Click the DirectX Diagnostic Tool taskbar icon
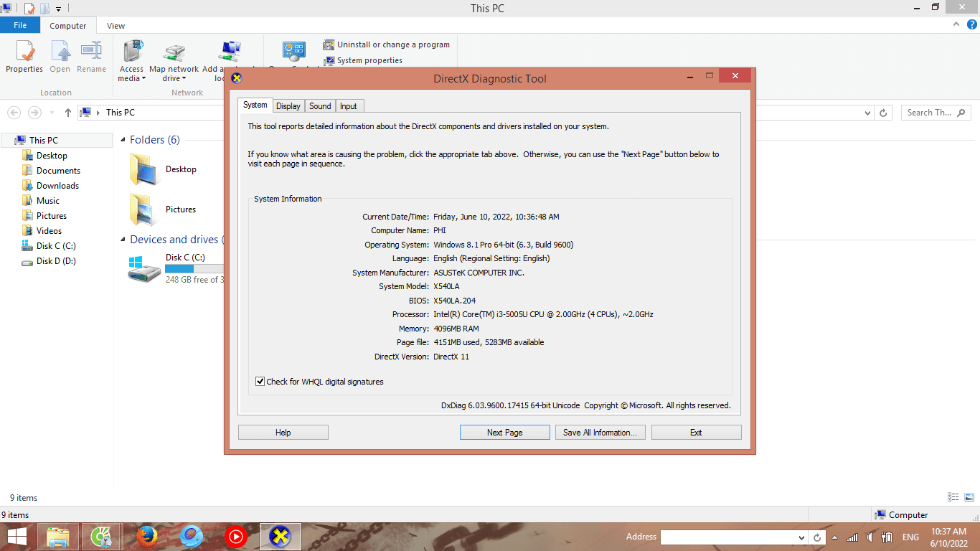This screenshot has width=980, height=551. click(281, 537)
